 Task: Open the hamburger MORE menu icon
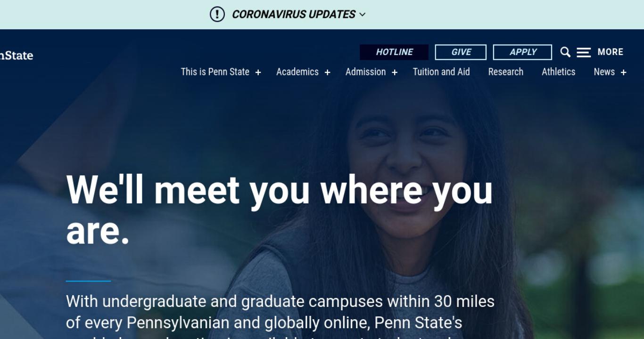[584, 52]
